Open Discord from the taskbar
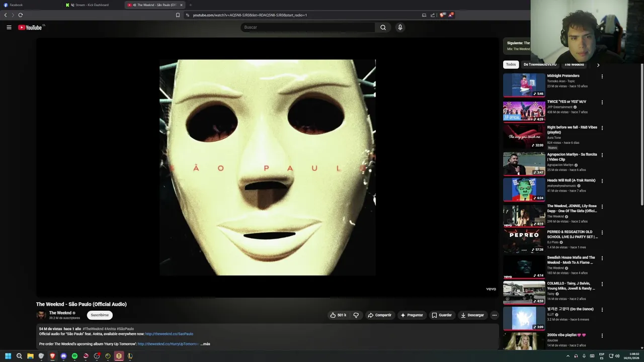This screenshot has height=362, width=644. pyautogui.click(x=63, y=356)
